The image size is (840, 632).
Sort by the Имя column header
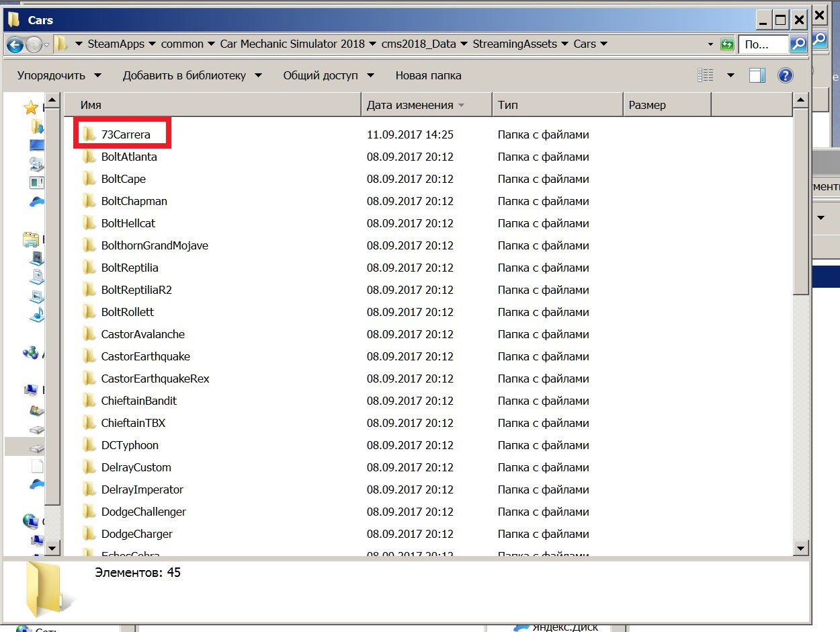pyautogui.click(x=212, y=105)
